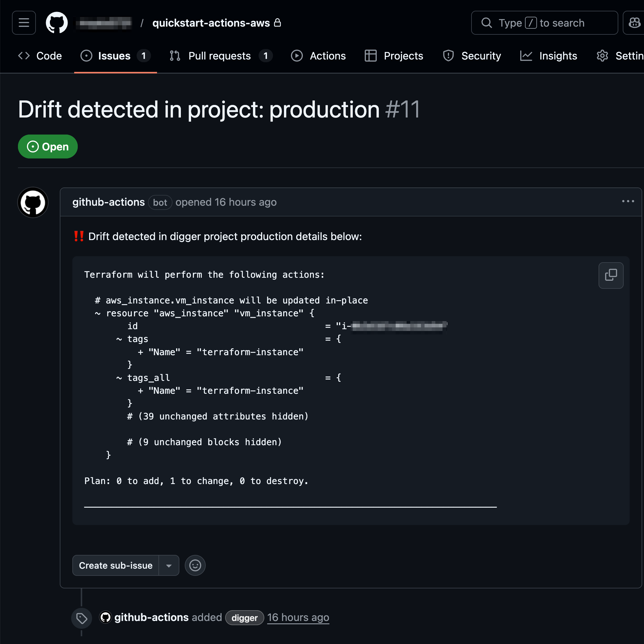The height and width of the screenshot is (644, 644).
Task: Add an emoji reaction to the comment
Action: tap(195, 565)
